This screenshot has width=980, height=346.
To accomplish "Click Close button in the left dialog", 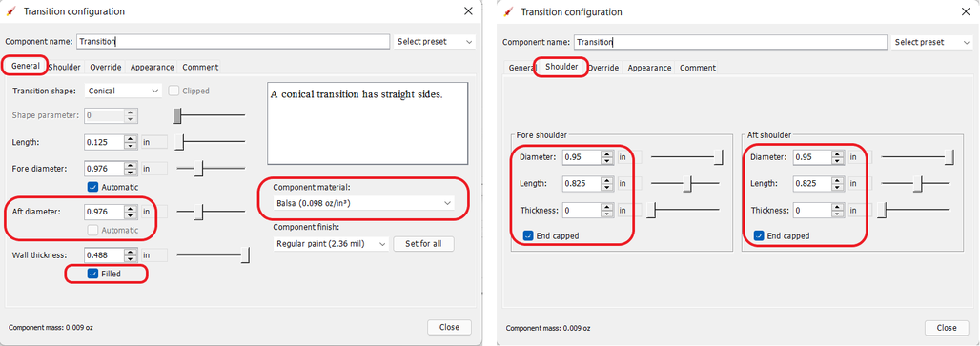I will click(449, 327).
